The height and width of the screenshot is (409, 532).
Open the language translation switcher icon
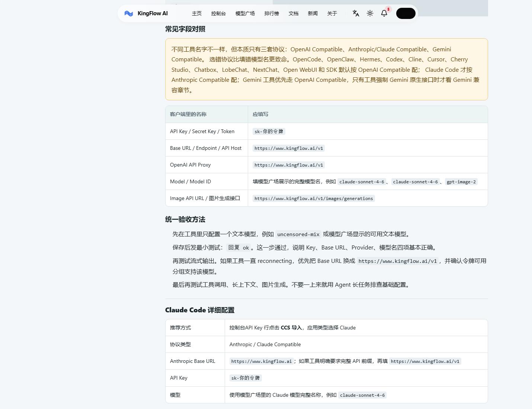pyautogui.click(x=356, y=13)
